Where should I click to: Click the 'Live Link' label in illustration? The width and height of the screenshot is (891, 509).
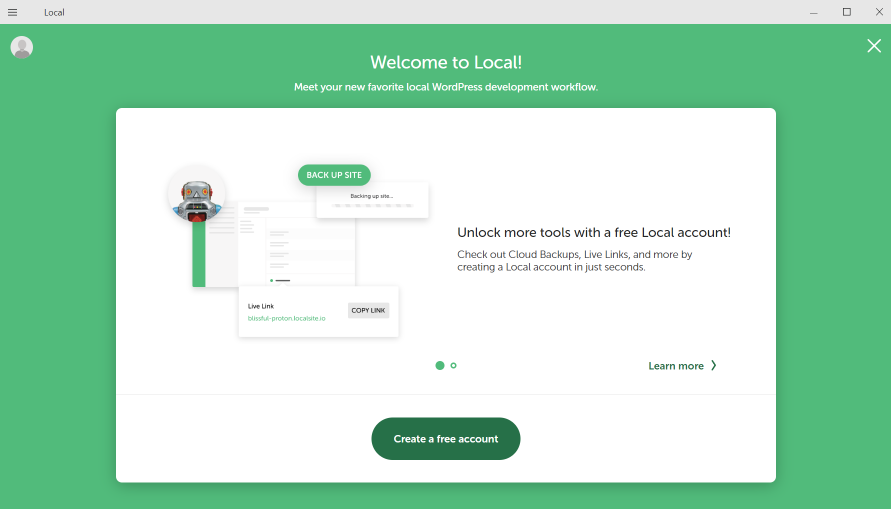coord(261,306)
